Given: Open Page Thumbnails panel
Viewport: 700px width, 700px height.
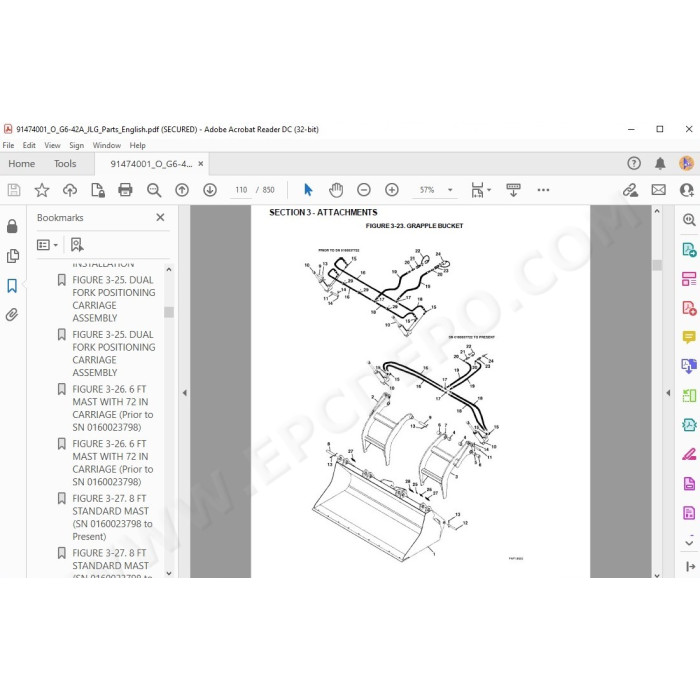Looking at the screenshot, I should pos(12,256).
